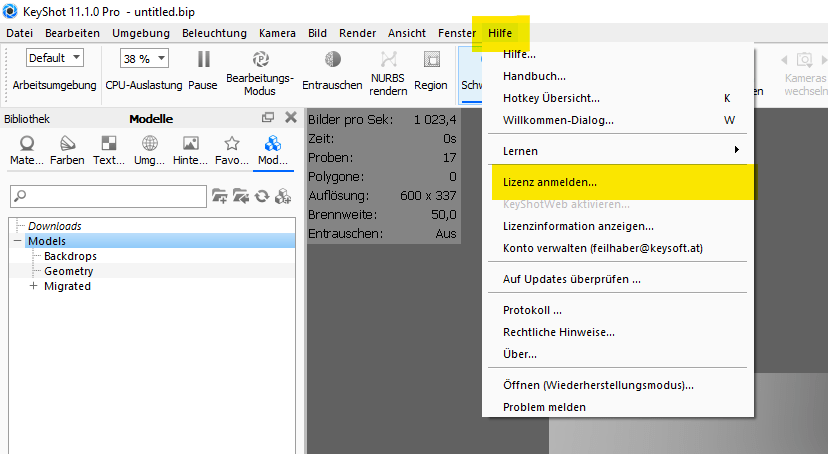Select Models tree item
Viewport: 828px width, 454px height.
point(47,241)
